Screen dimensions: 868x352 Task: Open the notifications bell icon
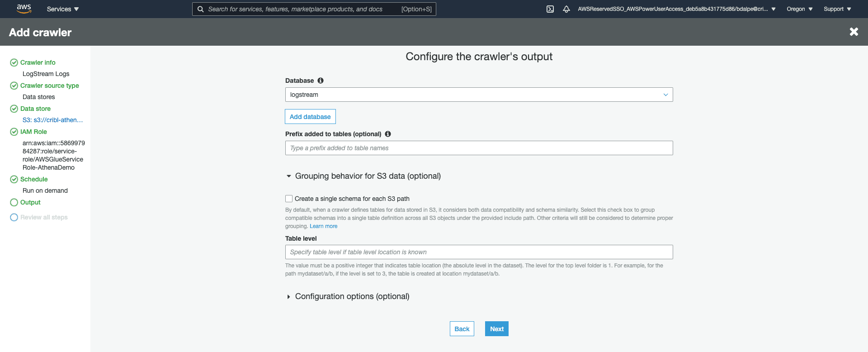coord(566,9)
